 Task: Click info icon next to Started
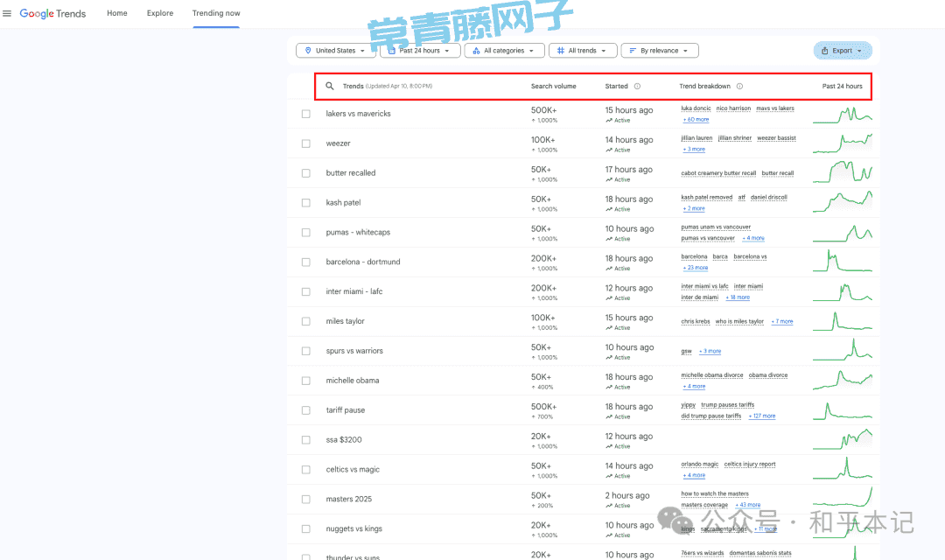tap(637, 87)
